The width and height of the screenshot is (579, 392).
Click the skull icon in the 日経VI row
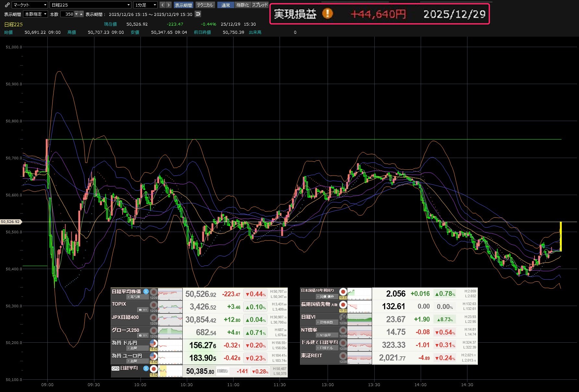click(x=343, y=317)
